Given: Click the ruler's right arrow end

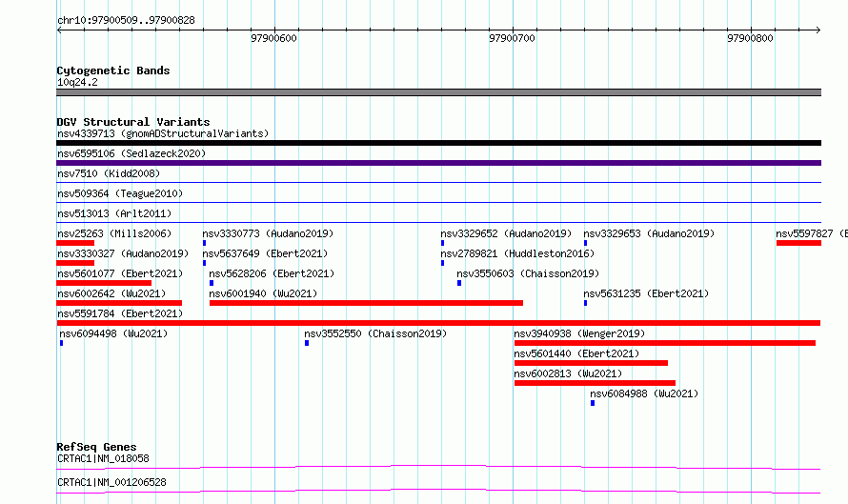Looking at the screenshot, I should 818,30.
